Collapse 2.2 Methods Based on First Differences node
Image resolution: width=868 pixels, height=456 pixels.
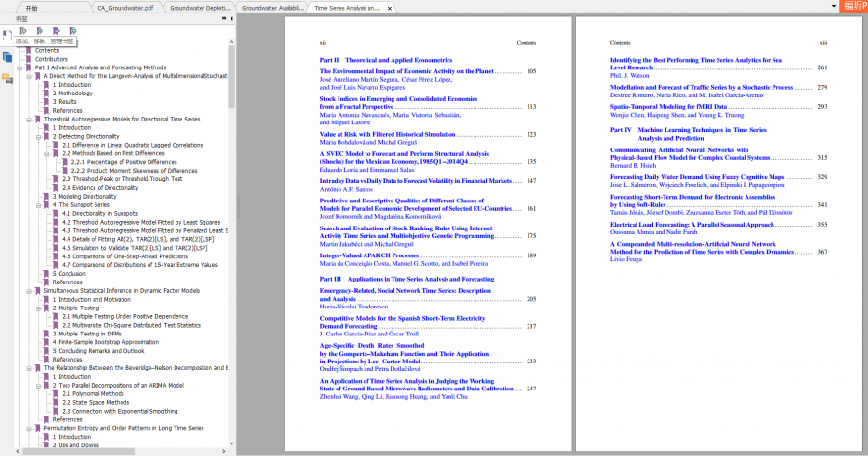click(x=47, y=154)
